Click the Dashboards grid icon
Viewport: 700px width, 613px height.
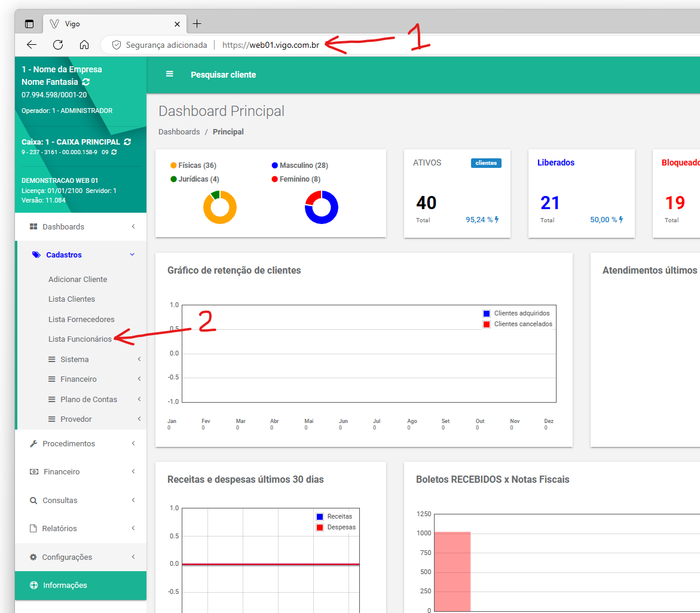tap(33, 226)
